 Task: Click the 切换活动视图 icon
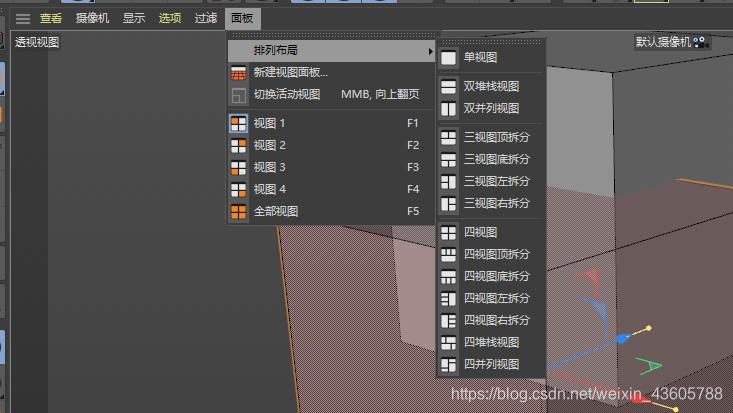coord(238,95)
